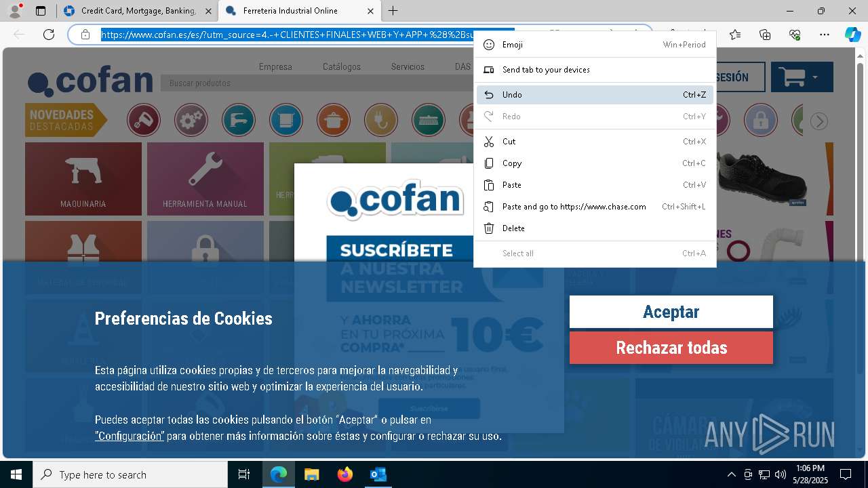Click the cofan logo in newsletter popup
868x488 pixels.
395,200
